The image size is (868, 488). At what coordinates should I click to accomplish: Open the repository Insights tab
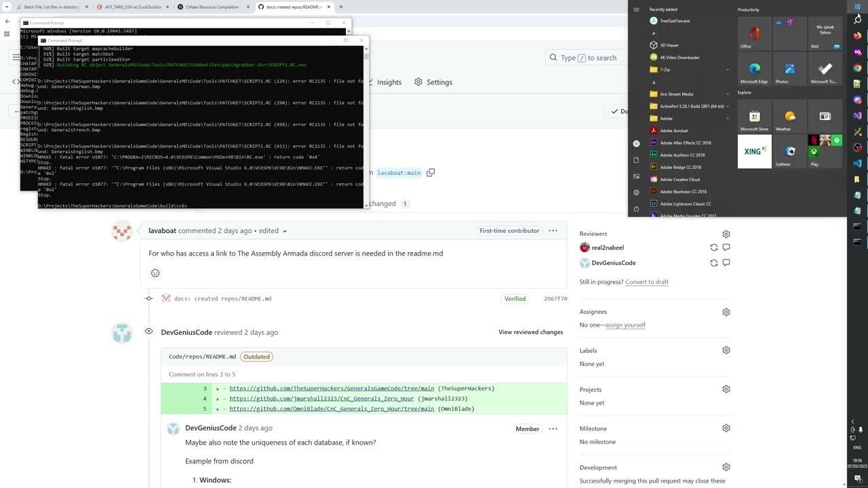pos(383,82)
